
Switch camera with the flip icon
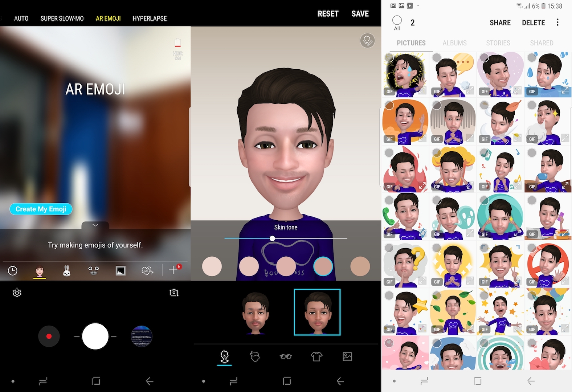pos(174,293)
